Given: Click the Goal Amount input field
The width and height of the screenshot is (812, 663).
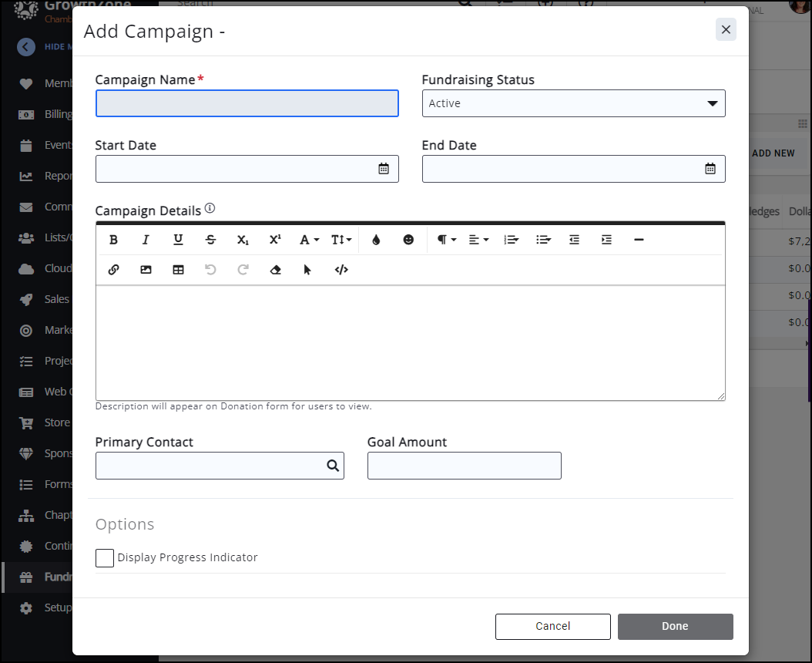Looking at the screenshot, I should click(x=464, y=466).
